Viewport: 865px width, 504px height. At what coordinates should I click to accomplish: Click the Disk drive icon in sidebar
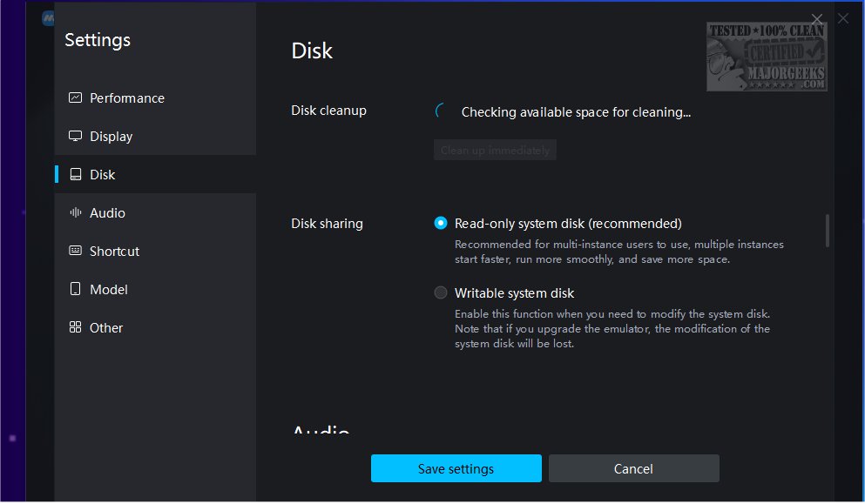pyautogui.click(x=75, y=175)
